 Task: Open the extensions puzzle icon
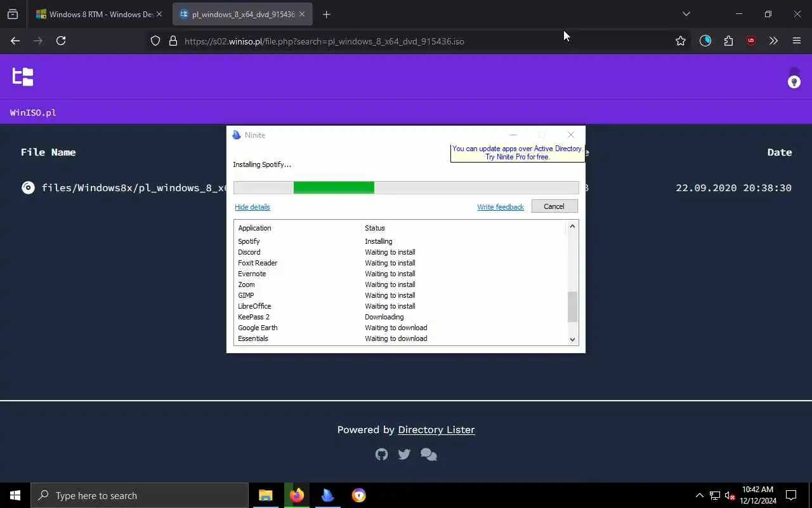click(x=728, y=41)
